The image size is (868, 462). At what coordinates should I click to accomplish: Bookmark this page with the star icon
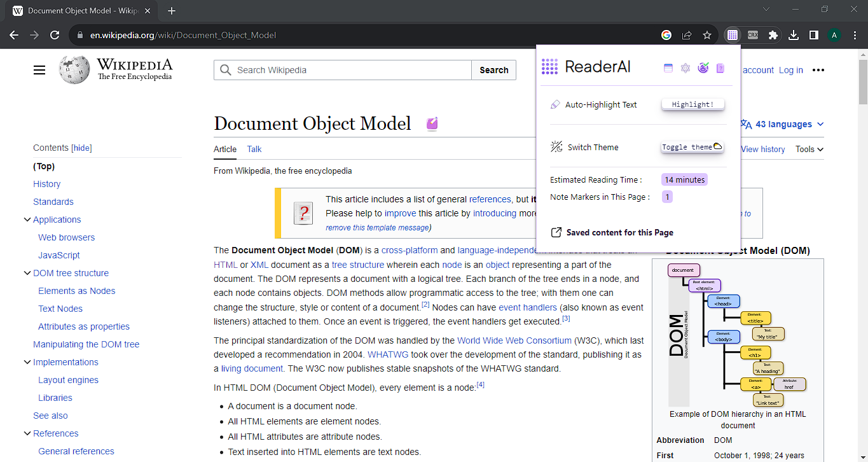click(707, 35)
